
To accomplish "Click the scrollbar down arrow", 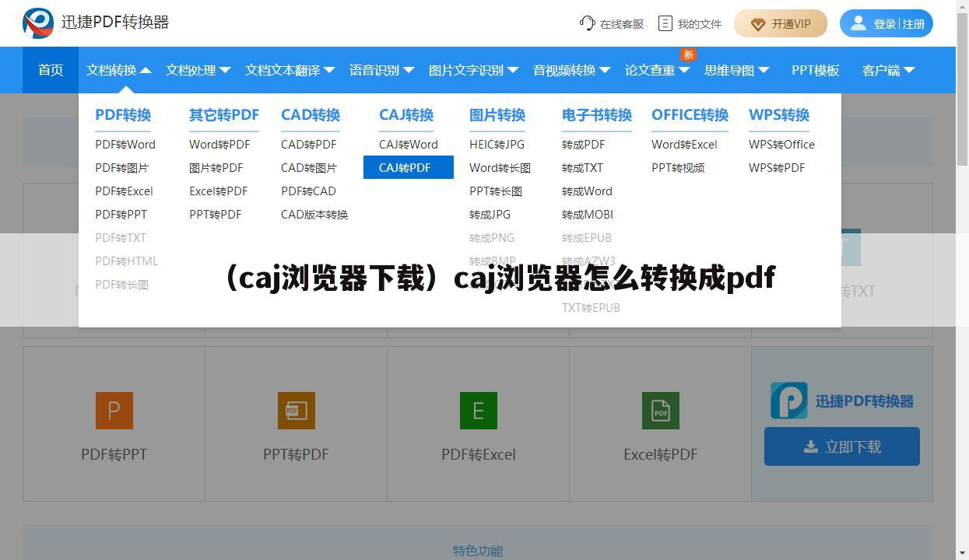I will coord(963,554).
